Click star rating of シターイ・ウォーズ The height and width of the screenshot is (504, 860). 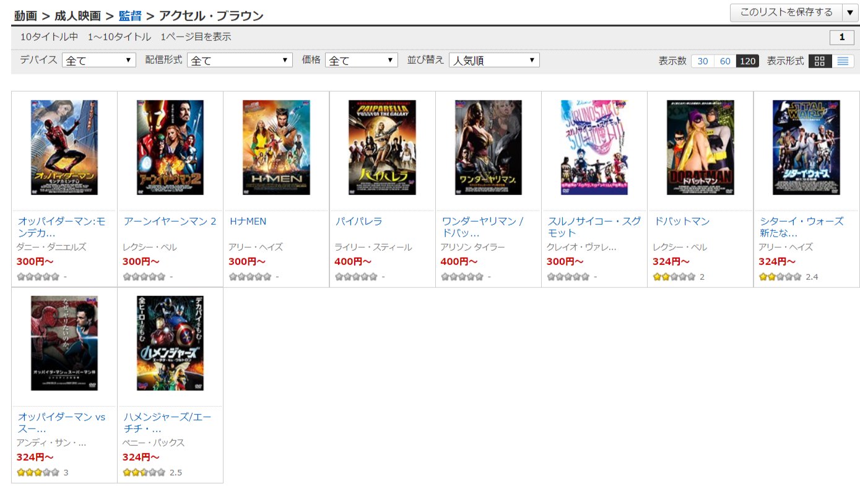point(780,277)
